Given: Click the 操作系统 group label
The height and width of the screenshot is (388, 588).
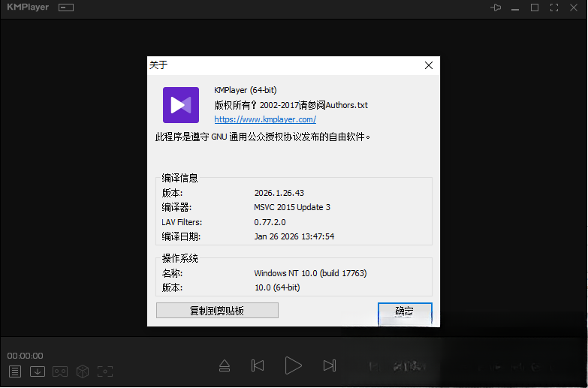Looking at the screenshot, I should [x=179, y=258].
